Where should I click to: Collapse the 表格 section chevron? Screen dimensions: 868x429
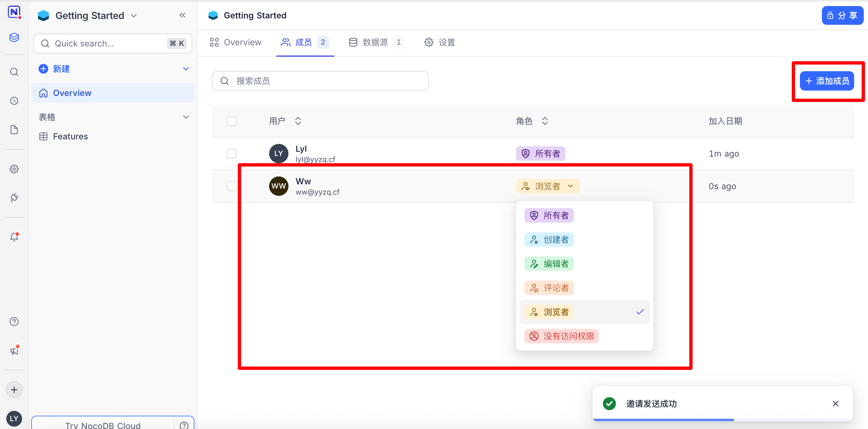186,117
